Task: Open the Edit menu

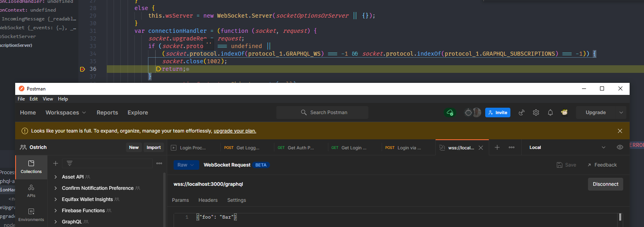Action: click(34, 99)
